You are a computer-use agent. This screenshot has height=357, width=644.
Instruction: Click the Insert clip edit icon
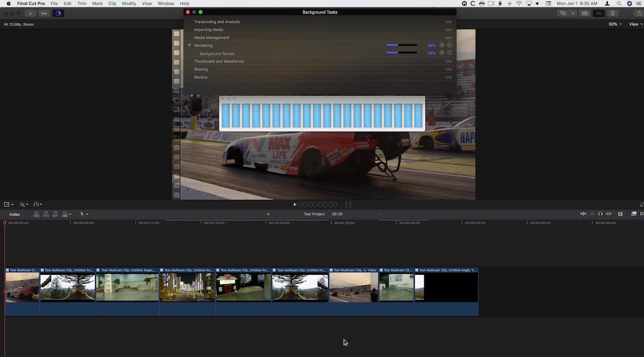[x=45, y=214]
